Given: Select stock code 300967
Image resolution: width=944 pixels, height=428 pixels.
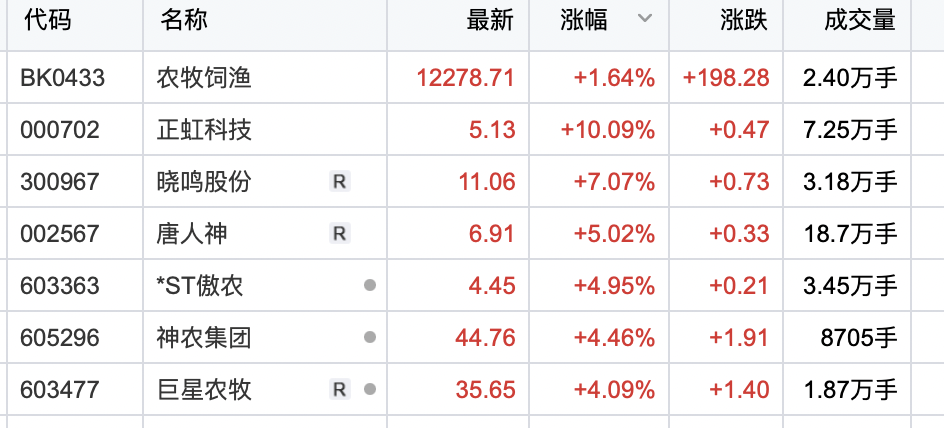Looking at the screenshot, I should [60, 182].
